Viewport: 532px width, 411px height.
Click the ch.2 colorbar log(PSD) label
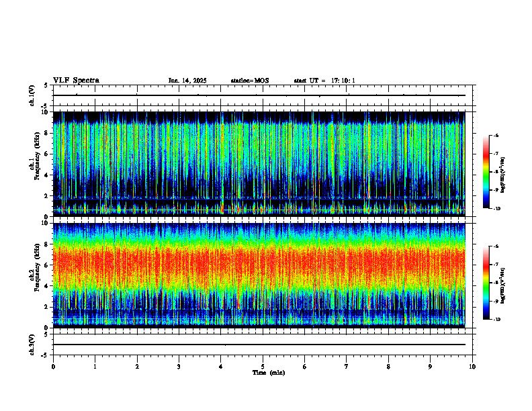pos(503,285)
